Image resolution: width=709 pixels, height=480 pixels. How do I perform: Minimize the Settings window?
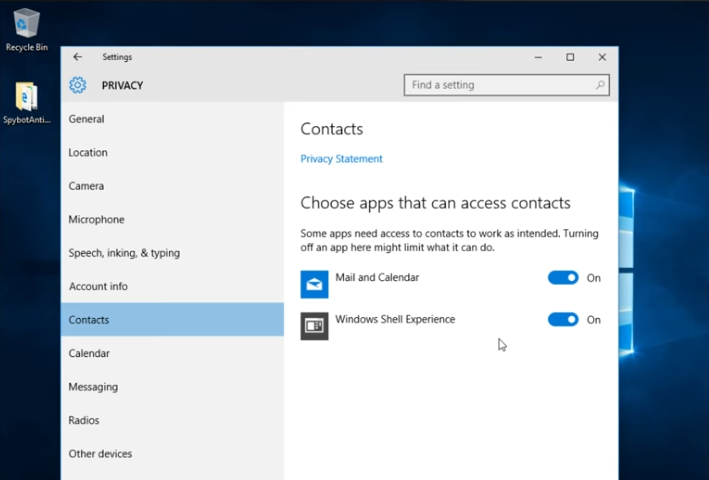[x=538, y=57]
